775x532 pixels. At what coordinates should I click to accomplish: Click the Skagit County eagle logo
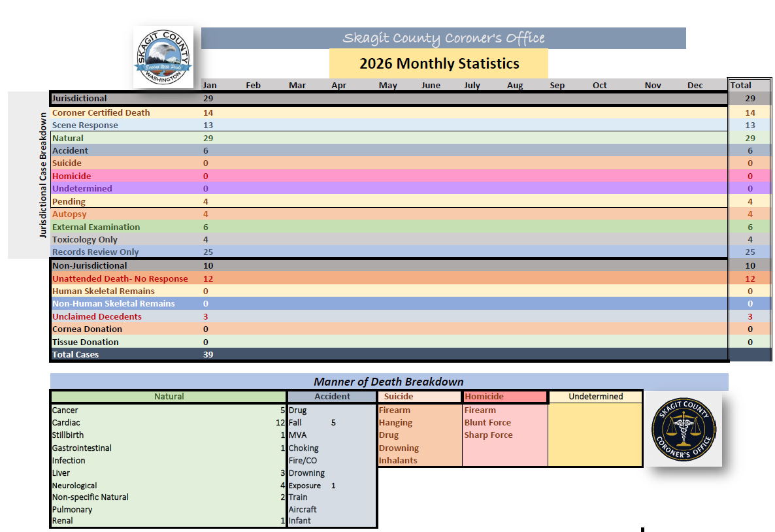coord(163,57)
